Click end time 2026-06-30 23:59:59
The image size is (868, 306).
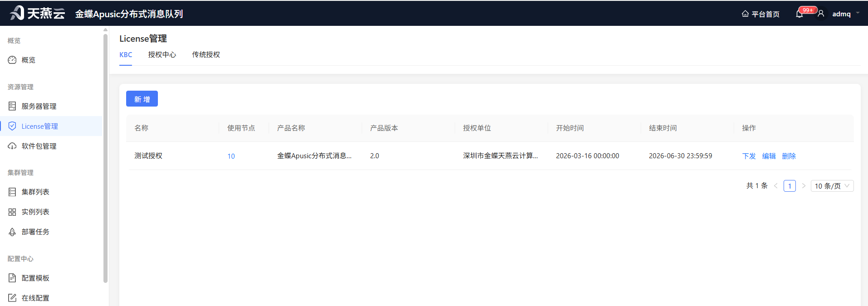[681, 156]
